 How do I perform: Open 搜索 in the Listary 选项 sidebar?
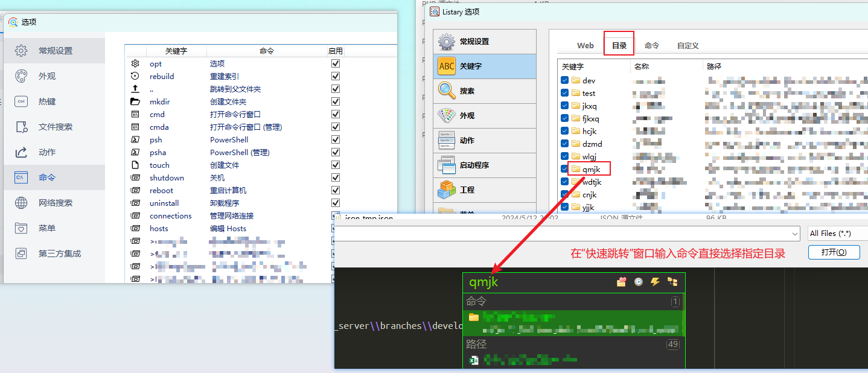485,91
